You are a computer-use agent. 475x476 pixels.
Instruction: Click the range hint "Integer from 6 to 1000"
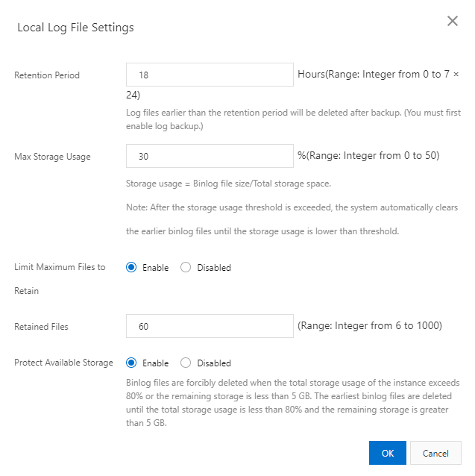pos(370,326)
